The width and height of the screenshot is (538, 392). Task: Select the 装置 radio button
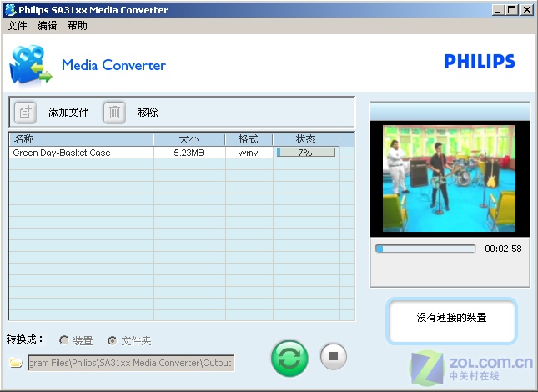63,340
